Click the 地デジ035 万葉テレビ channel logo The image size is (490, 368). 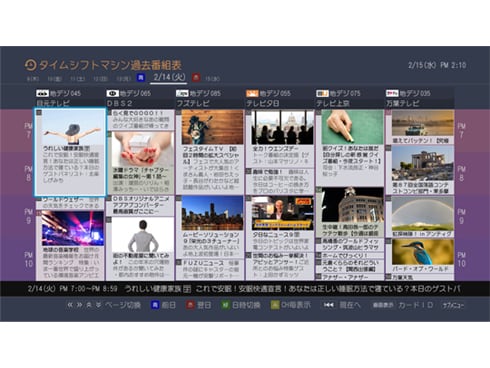[x=392, y=93]
